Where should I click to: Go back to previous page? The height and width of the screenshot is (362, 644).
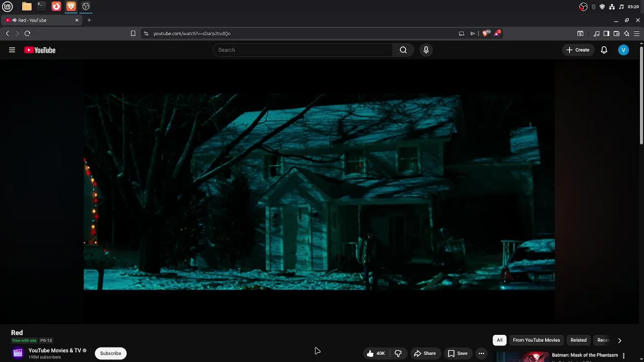8,34
